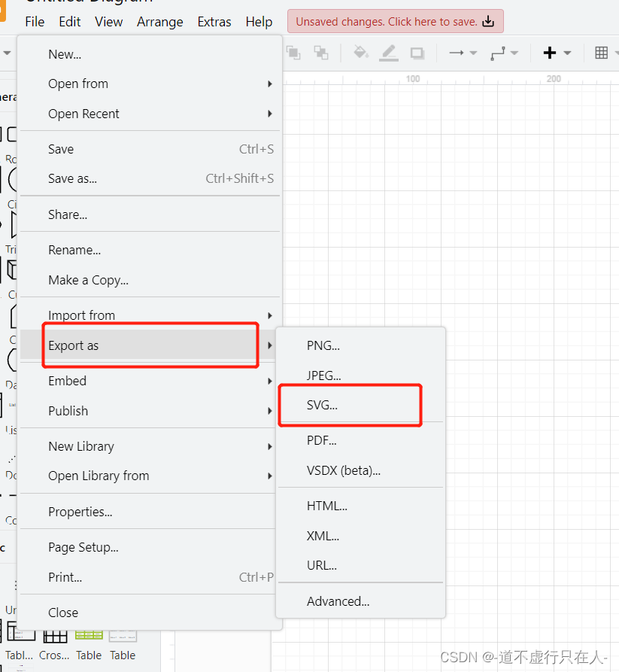Export diagram as PDF...
Screen dimensions: 619x672
coord(360,440)
